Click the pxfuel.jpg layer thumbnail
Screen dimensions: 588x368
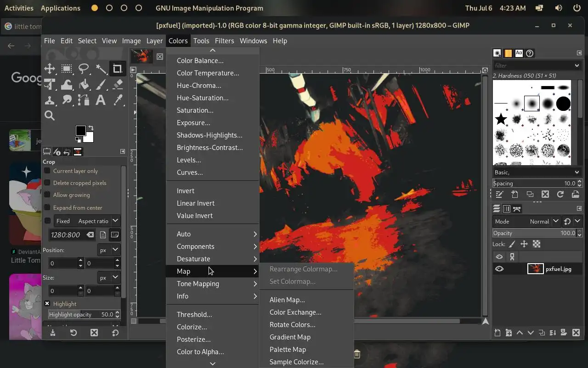(x=536, y=269)
